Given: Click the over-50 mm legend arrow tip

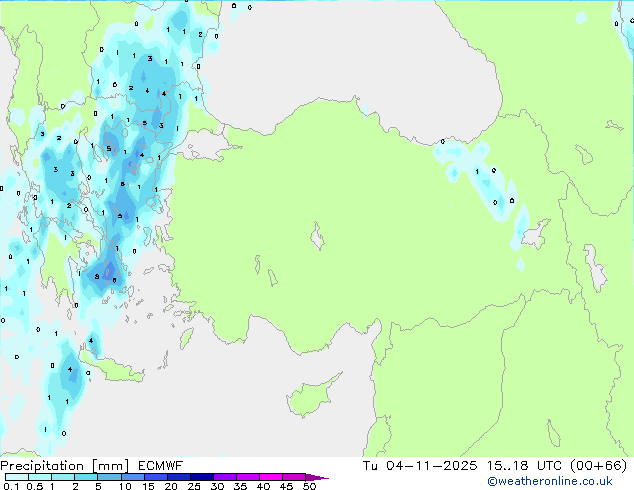Looking at the screenshot, I should [317, 477].
